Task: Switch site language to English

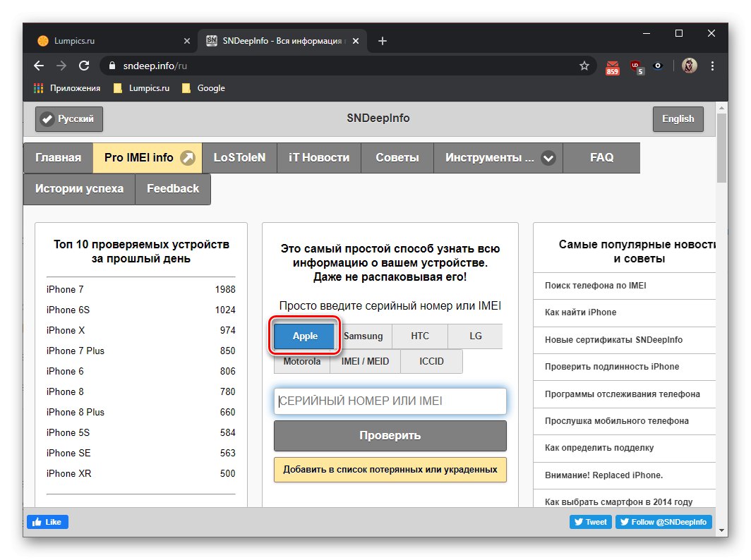Action: click(x=678, y=118)
